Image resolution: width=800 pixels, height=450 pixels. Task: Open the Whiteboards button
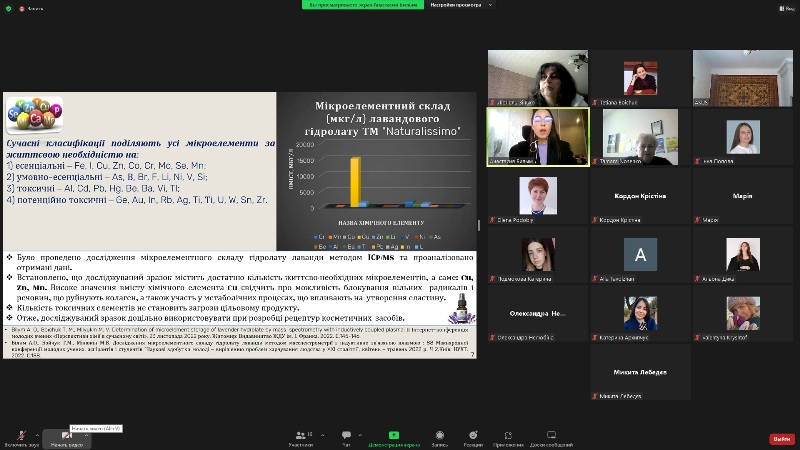point(551,438)
